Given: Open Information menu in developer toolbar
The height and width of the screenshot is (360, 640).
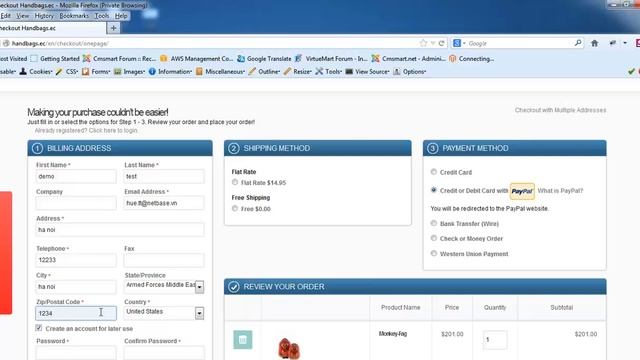Looking at the screenshot, I should pyautogui.click(x=170, y=71).
